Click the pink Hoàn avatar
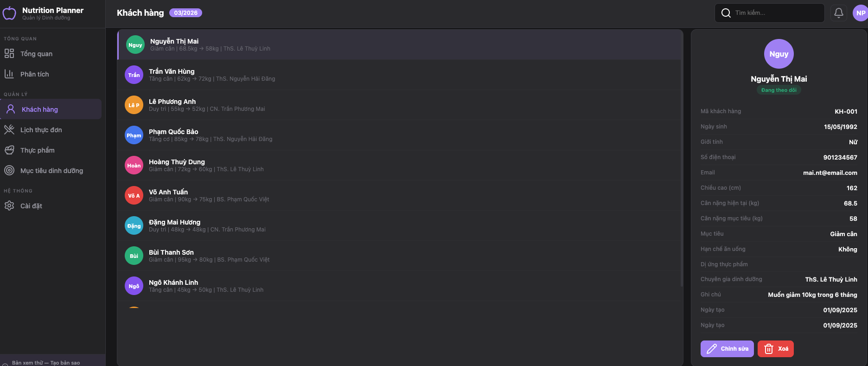This screenshot has height=366, width=868. point(134,165)
